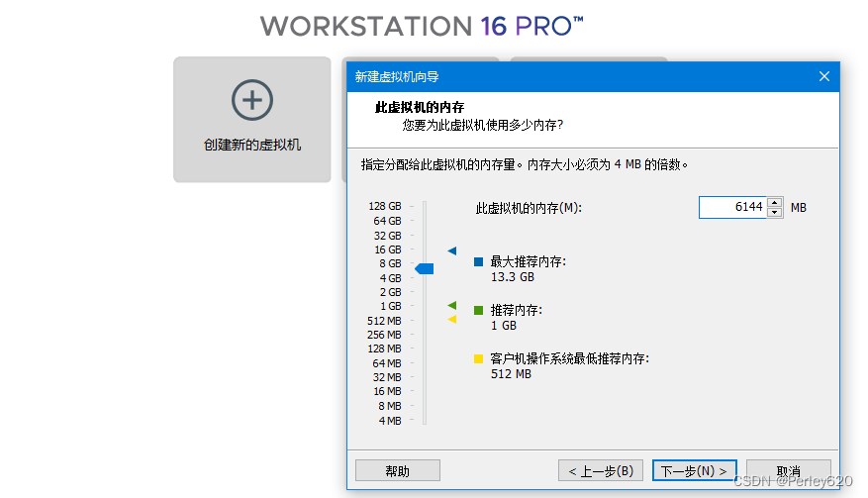Click the 此虚拟机的内存 bold heading
868x498 pixels.
point(420,107)
